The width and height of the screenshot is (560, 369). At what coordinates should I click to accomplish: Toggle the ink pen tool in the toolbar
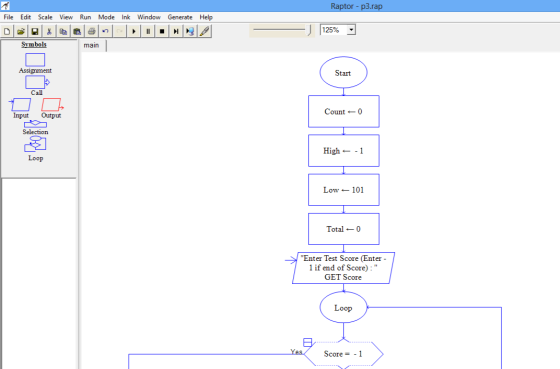tap(204, 31)
